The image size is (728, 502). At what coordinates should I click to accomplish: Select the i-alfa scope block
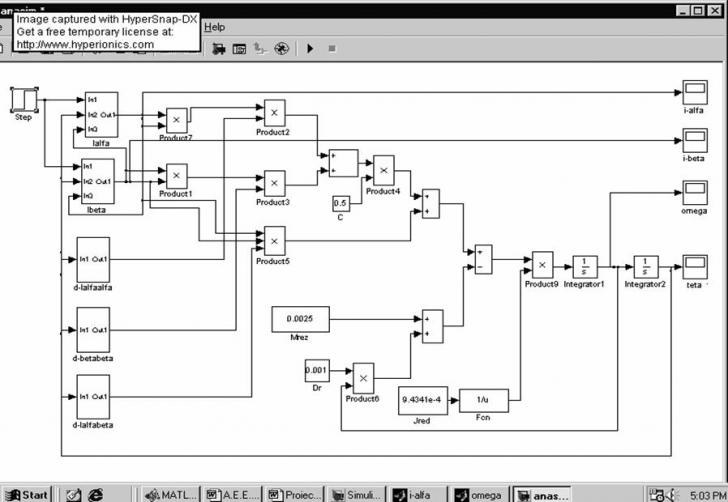point(694,93)
